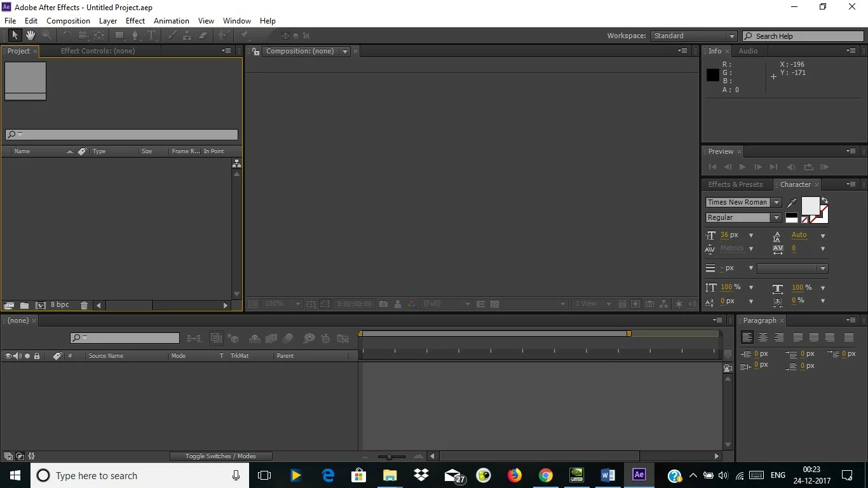Open the Composition menu
The height and width of the screenshot is (488, 868).
coord(68,21)
